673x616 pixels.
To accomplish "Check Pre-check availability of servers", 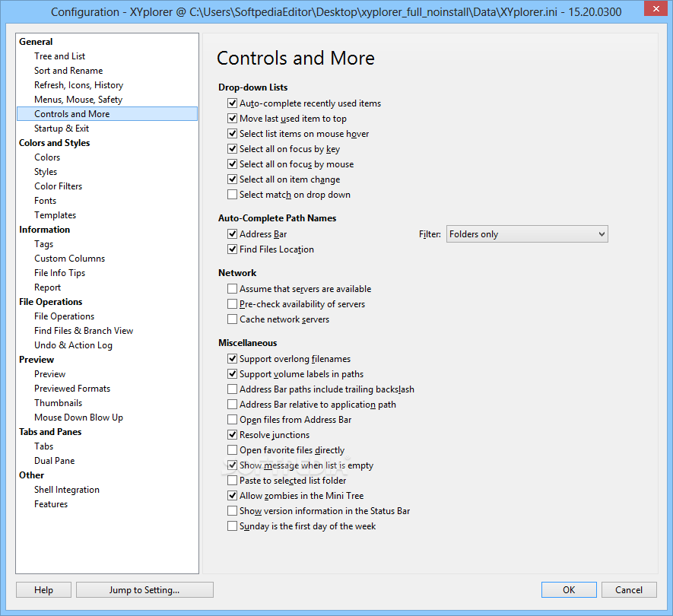I will 232,304.
